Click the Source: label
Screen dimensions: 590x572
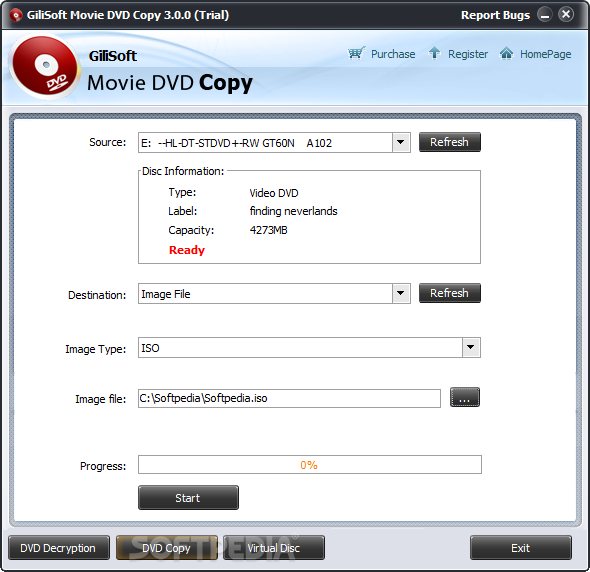click(x=108, y=142)
